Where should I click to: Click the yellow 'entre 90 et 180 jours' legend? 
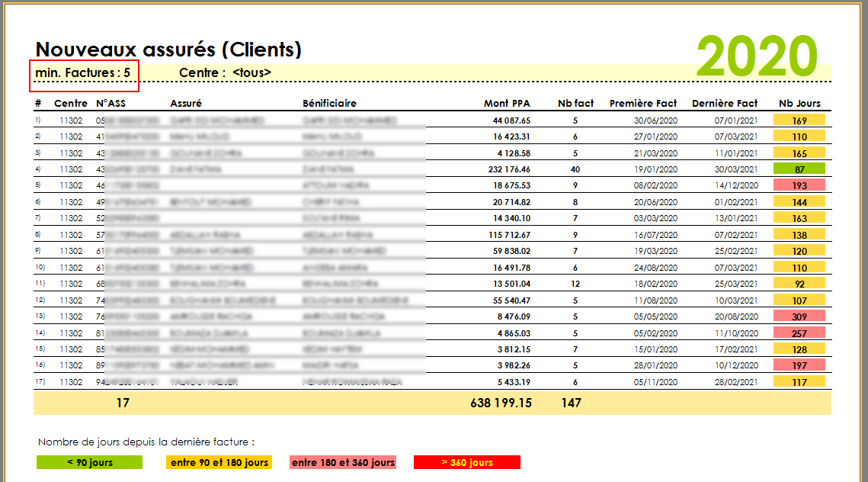[x=219, y=462]
